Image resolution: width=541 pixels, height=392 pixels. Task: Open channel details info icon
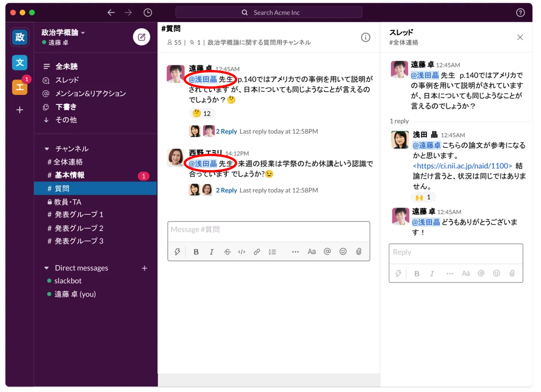(x=365, y=37)
